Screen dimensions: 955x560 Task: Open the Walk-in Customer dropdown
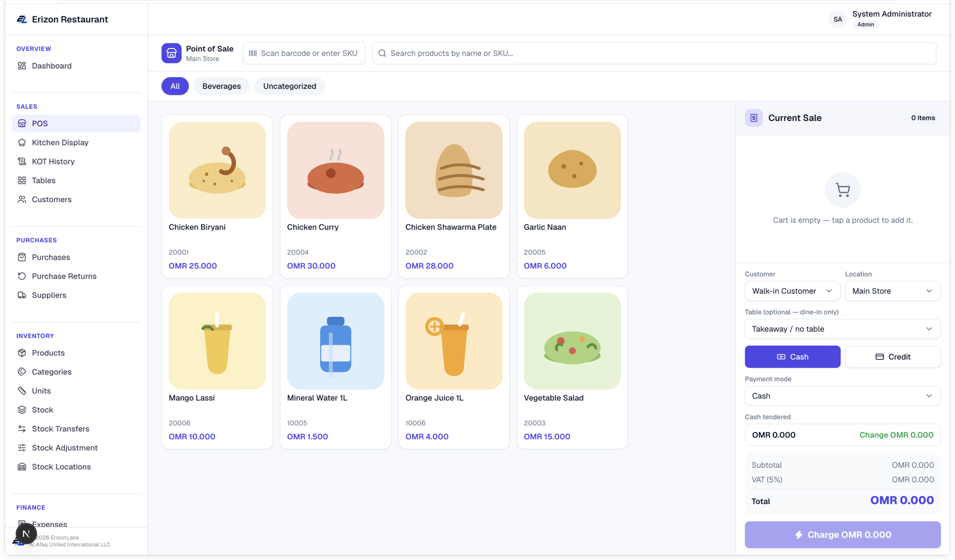pyautogui.click(x=792, y=291)
